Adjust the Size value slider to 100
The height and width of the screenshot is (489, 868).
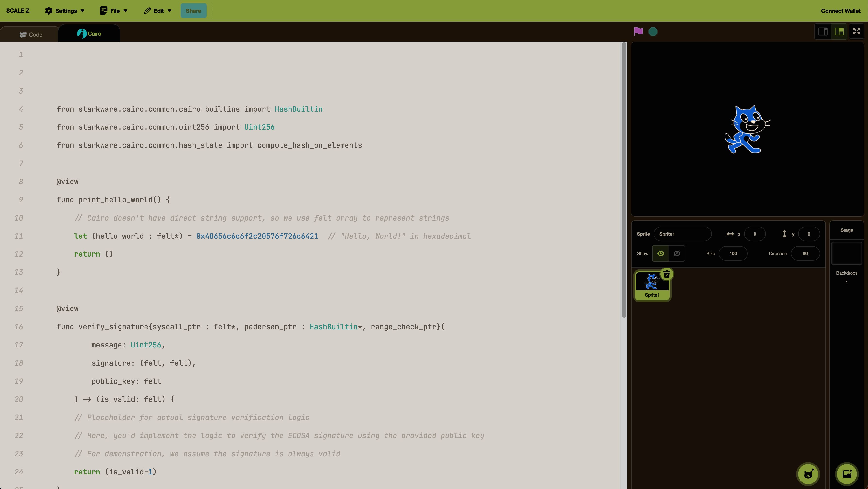coord(733,253)
